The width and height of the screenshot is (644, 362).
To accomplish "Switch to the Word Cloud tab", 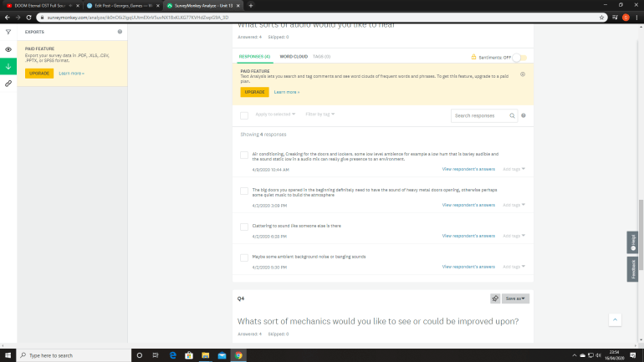I will (x=293, y=56).
